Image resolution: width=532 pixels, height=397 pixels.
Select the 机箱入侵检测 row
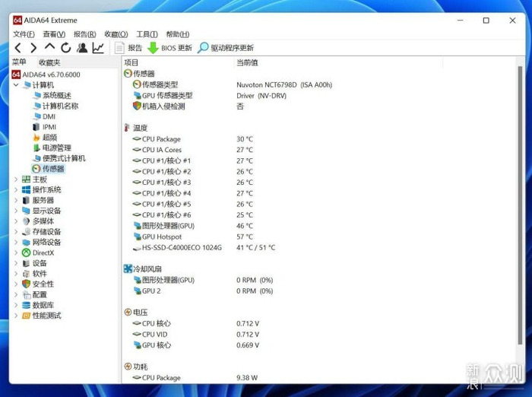188,106
